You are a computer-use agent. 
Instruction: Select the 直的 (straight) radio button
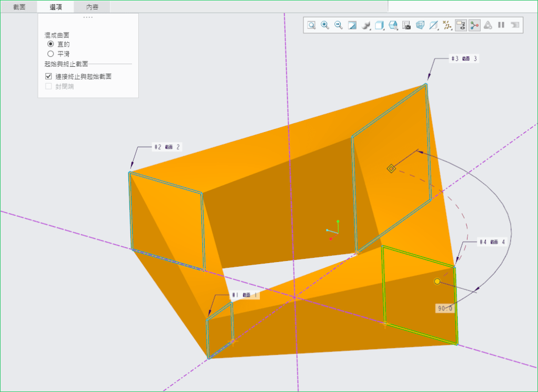51,44
